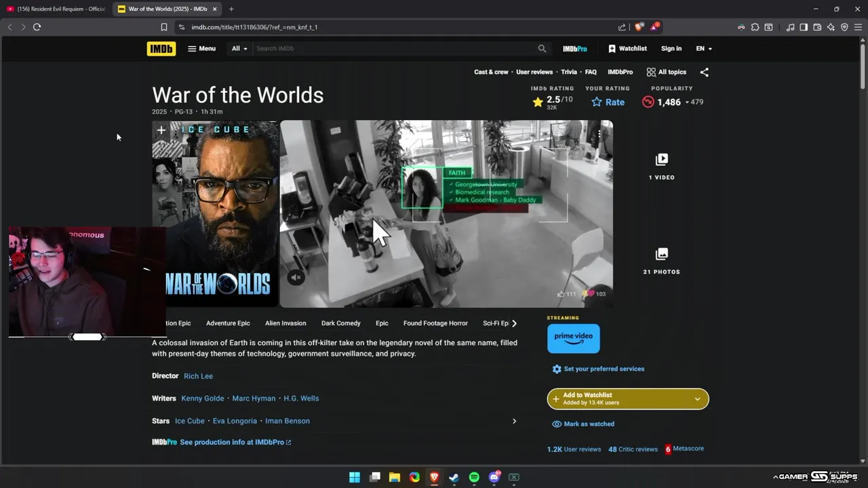Viewport: 868px width, 488px height.
Task: Open Ice Cube's star page
Action: [190, 421]
